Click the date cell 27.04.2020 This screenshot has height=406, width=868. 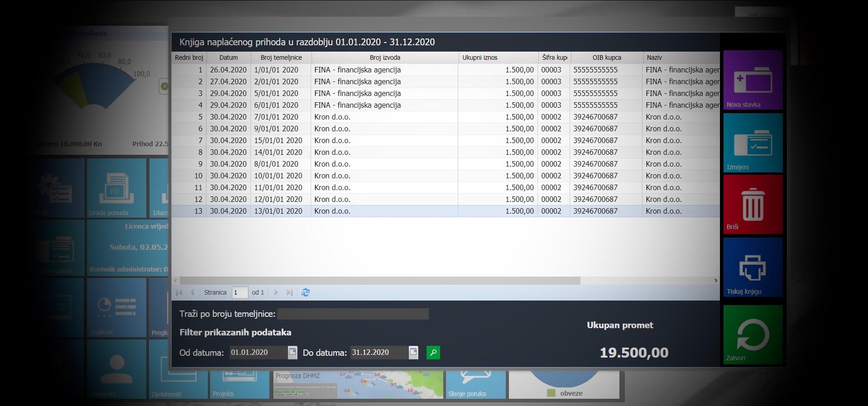[x=228, y=81]
